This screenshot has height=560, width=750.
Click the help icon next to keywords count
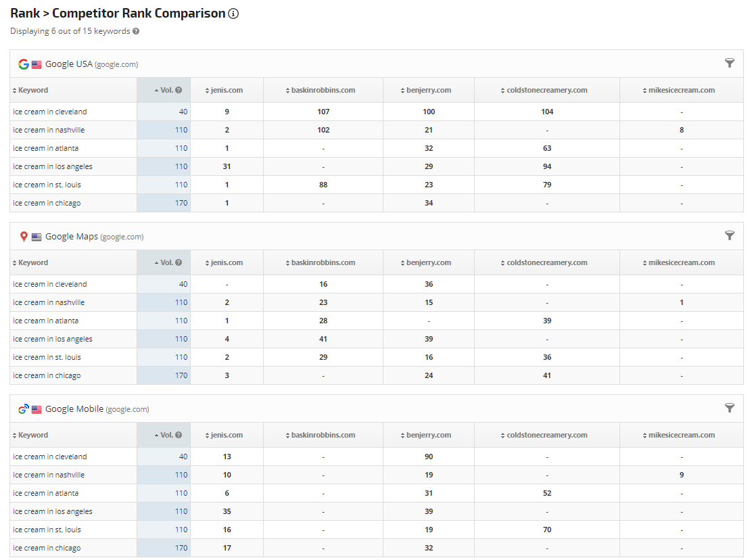click(x=136, y=31)
